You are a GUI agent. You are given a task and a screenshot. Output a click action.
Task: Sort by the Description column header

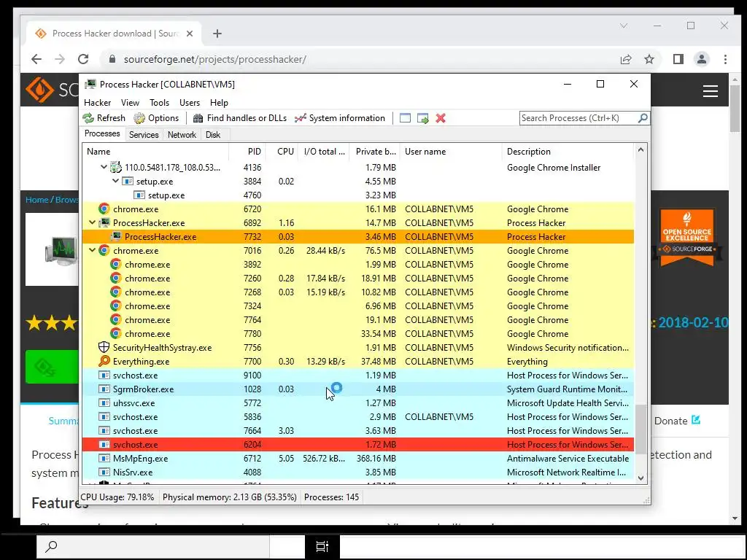pos(568,152)
